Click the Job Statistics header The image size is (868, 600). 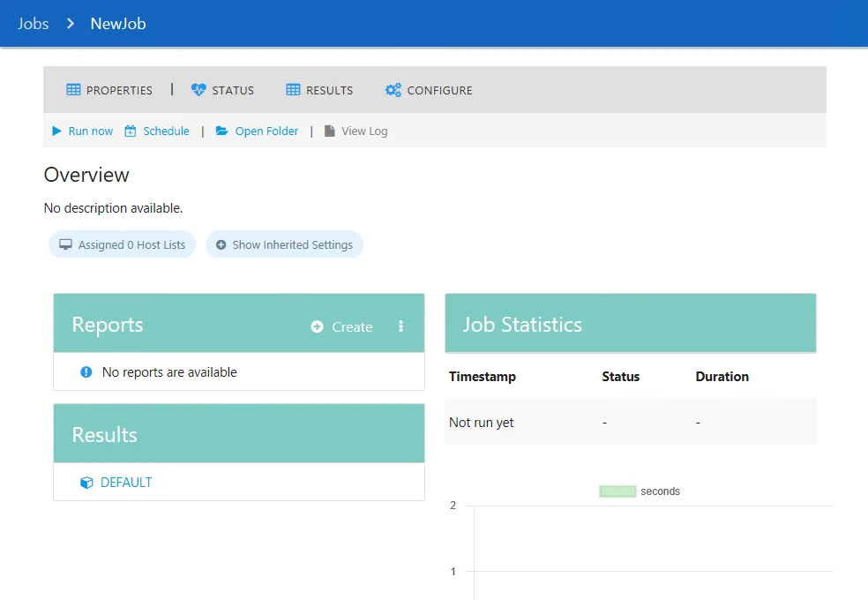click(x=631, y=323)
